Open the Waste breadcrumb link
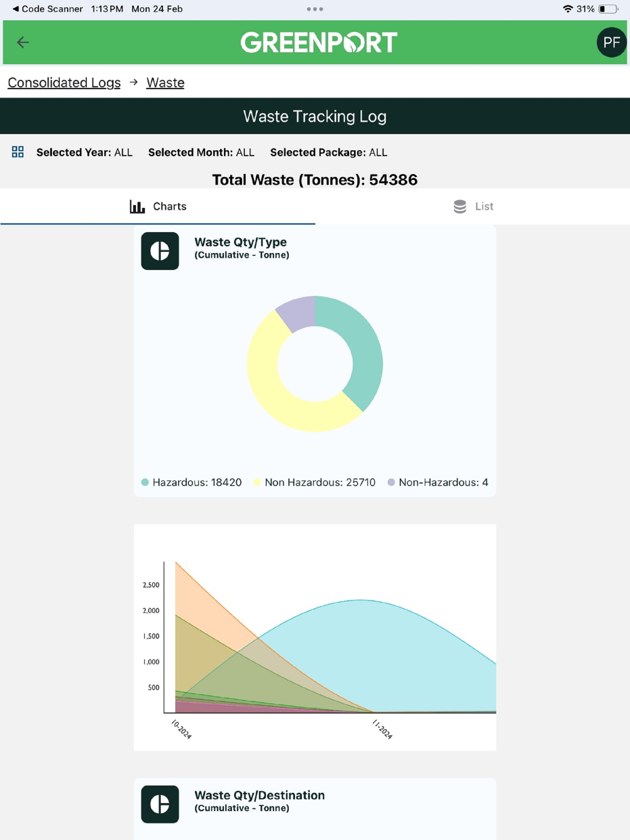 [x=165, y=83]
